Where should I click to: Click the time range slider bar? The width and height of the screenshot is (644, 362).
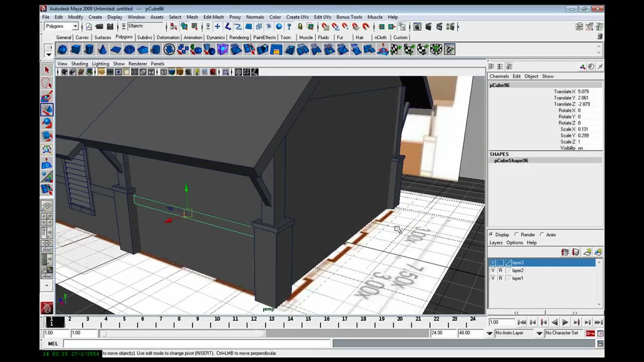(x=184, y=333)
